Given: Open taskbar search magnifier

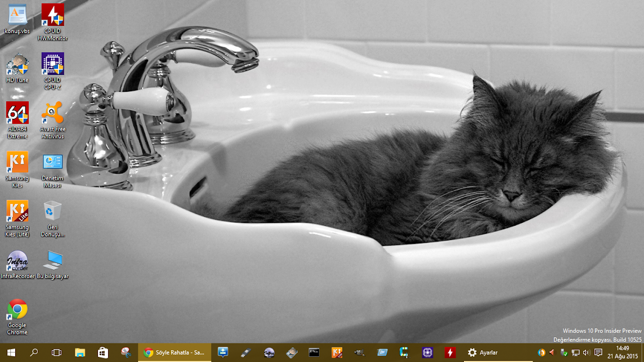Looking at the screenshot, I should pyautogui.click(x=34, y=352).
